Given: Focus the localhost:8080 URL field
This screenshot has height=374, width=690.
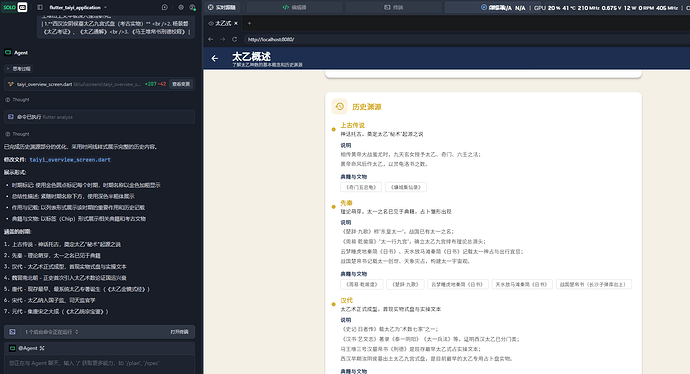Looking at the screenshot, I should click(x=466, y=39).
